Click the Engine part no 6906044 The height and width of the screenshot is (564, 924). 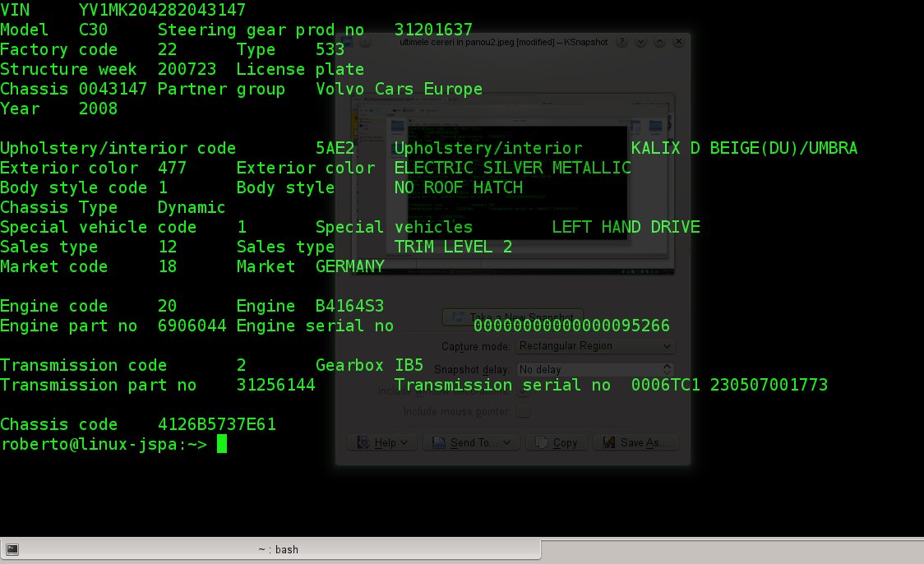pos(192,326)
